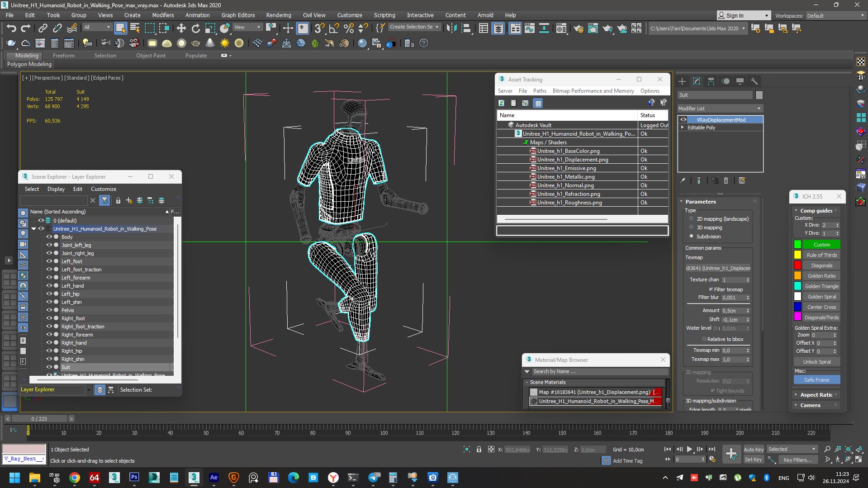Remove modifier from the stack

pyautogui.click(x=726, y=180)
